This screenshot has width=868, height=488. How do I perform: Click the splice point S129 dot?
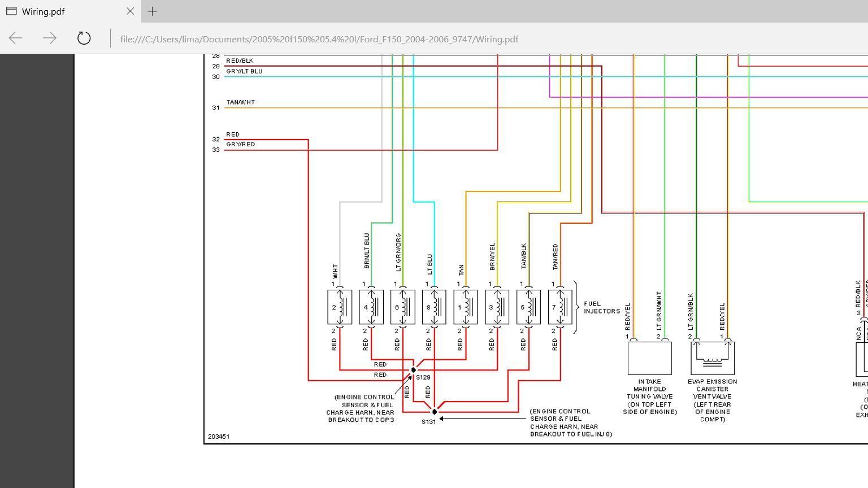click(x=414, y=369)
